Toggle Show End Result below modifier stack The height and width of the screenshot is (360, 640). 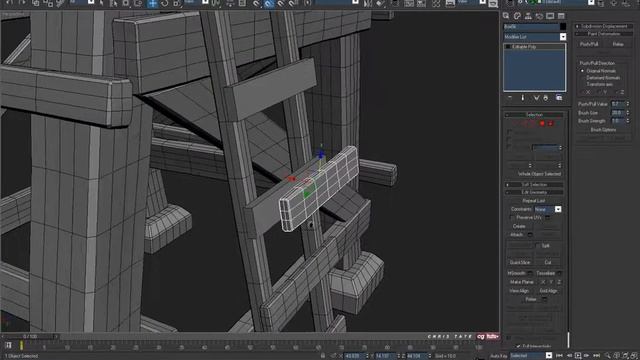(522, 98)
